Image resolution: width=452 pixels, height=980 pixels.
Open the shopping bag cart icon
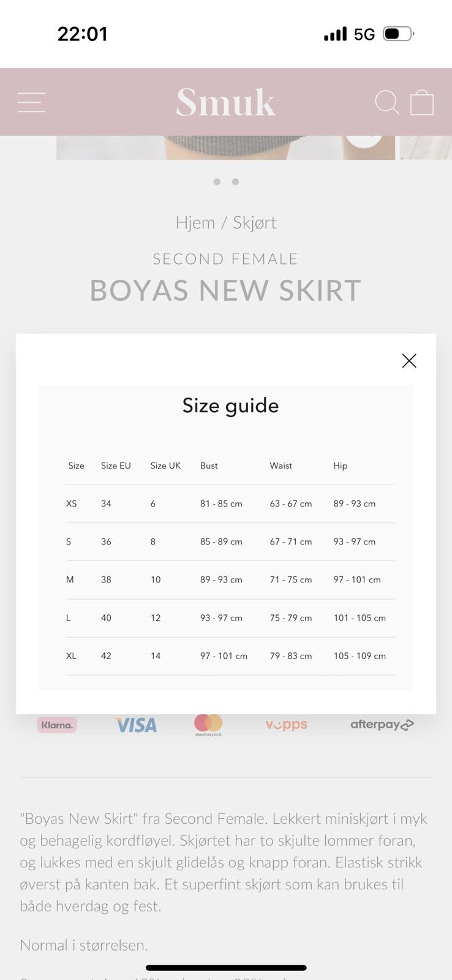pos(422,102)
